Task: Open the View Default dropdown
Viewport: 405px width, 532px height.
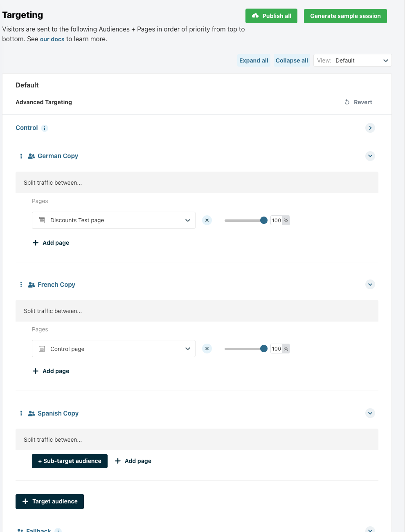Action: [352, 60]
